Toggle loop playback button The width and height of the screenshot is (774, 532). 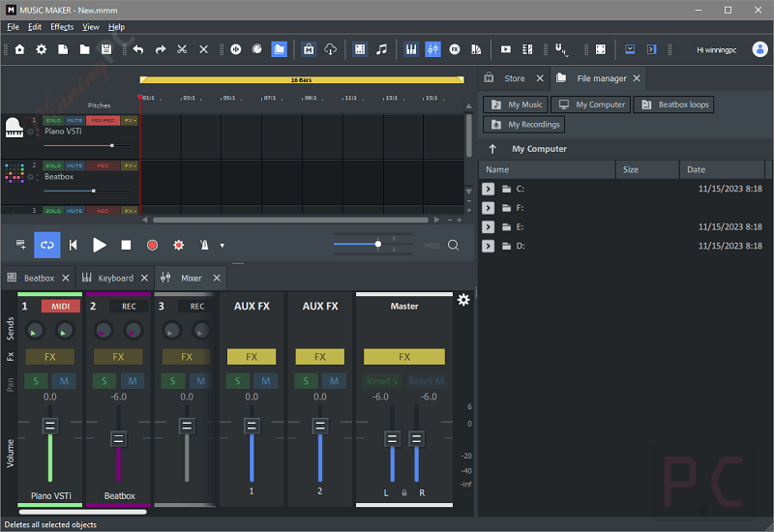[46, 245]
